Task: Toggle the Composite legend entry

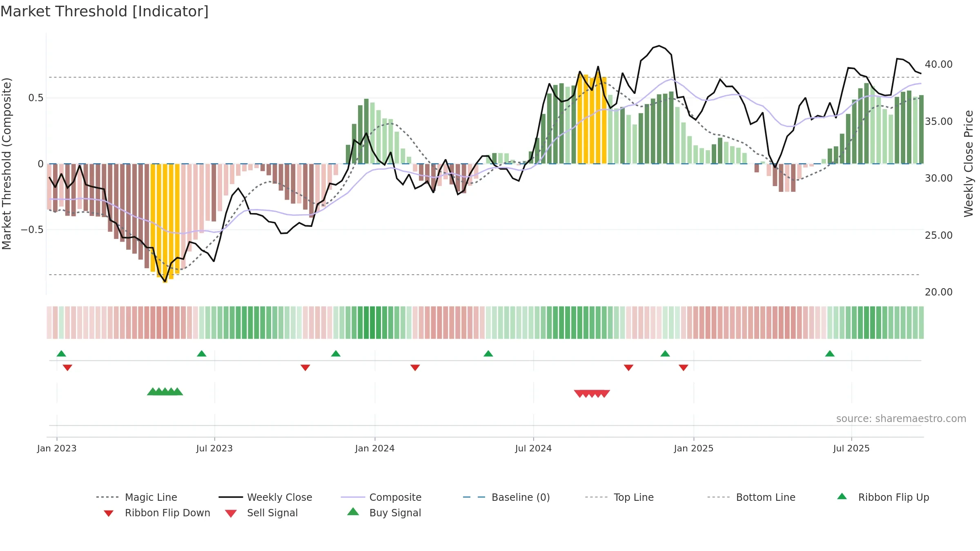Action: [381, 497]
